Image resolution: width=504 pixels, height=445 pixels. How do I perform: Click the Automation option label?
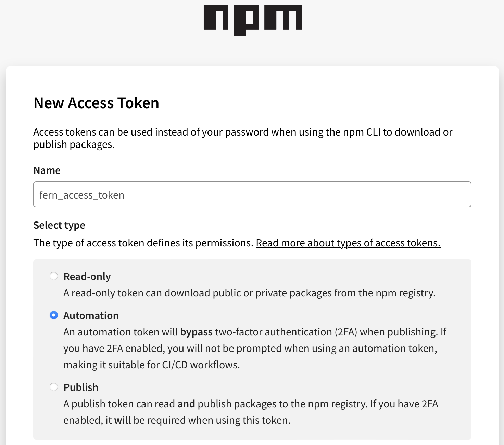(91, 316)
